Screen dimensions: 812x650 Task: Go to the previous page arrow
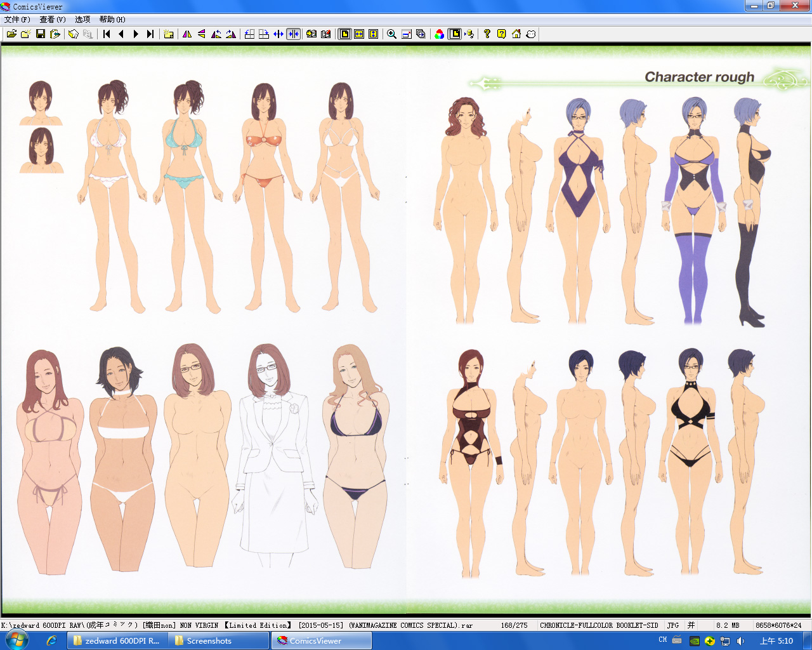[x=121, y=34]
